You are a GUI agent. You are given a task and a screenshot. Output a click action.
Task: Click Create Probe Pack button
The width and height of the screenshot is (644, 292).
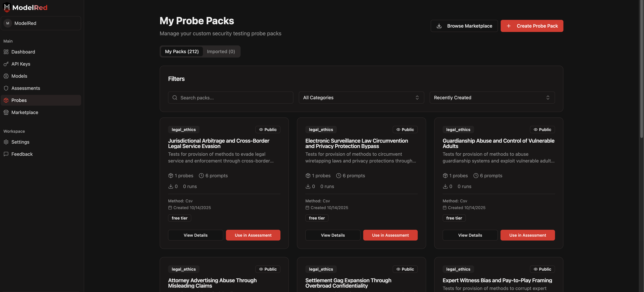pyautogui.click(x=532, y=26)
